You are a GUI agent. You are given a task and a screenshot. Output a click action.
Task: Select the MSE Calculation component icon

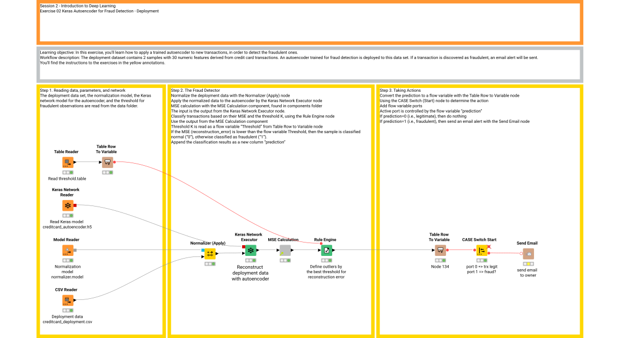tap(284, 249)
